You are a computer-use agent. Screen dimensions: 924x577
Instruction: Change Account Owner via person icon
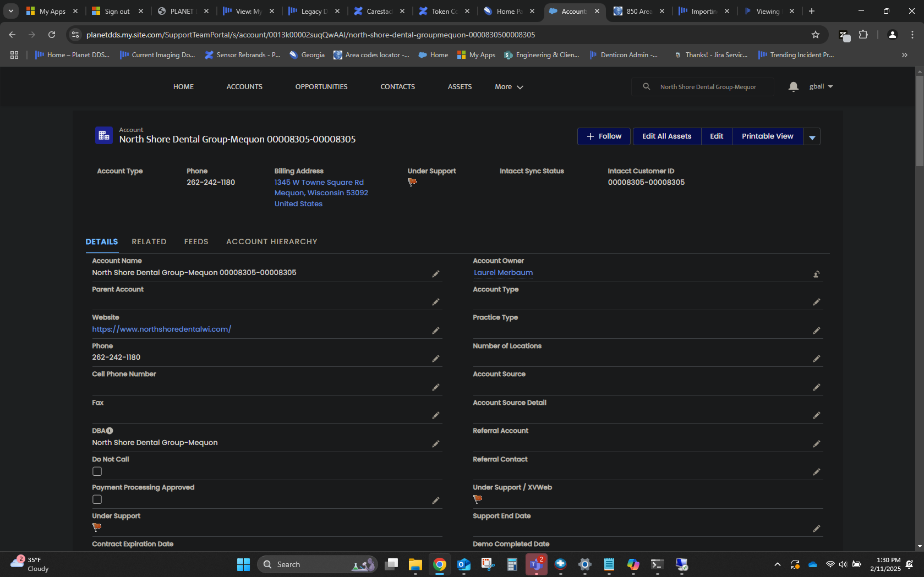(x=817, y=274)
